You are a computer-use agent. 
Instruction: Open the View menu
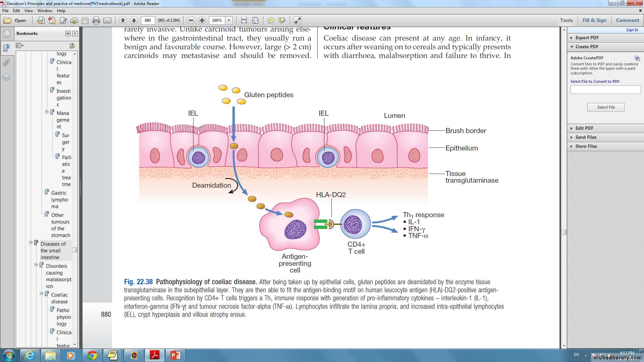pyautogui.click(x=29, y=10)
